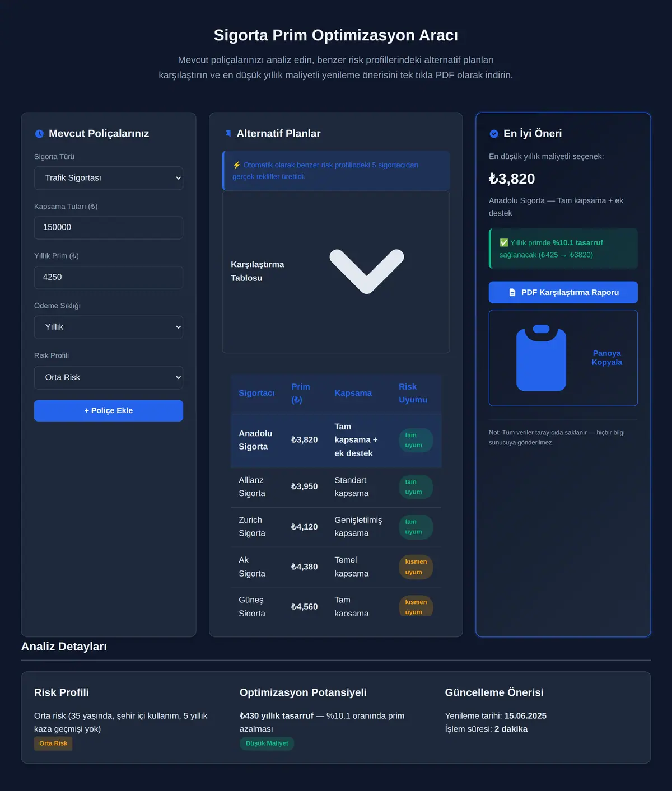Expand the Karşılaştırma Tablosu section label
The height and width of the screenshot is (791, 672).
point(258,271)
